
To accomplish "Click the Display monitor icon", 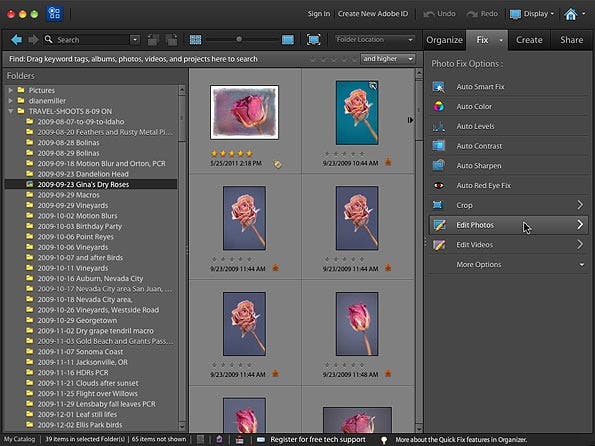I will (515, 14).
